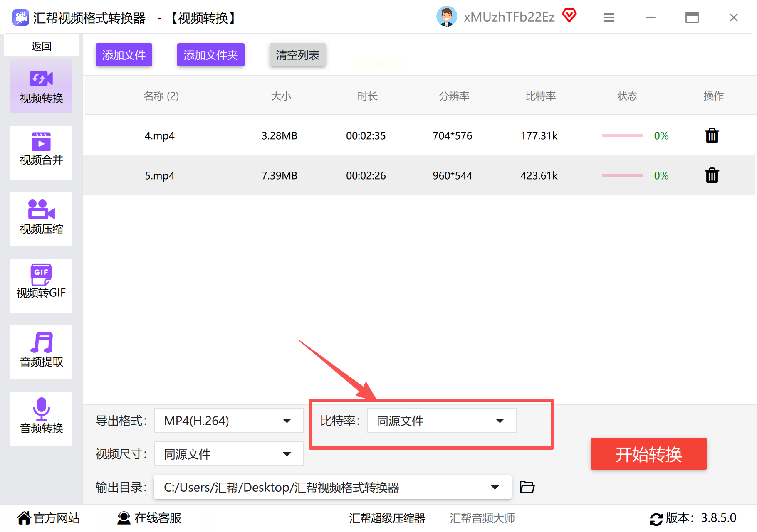Start conversion with 开始转换 button

(x=648, y=454)
